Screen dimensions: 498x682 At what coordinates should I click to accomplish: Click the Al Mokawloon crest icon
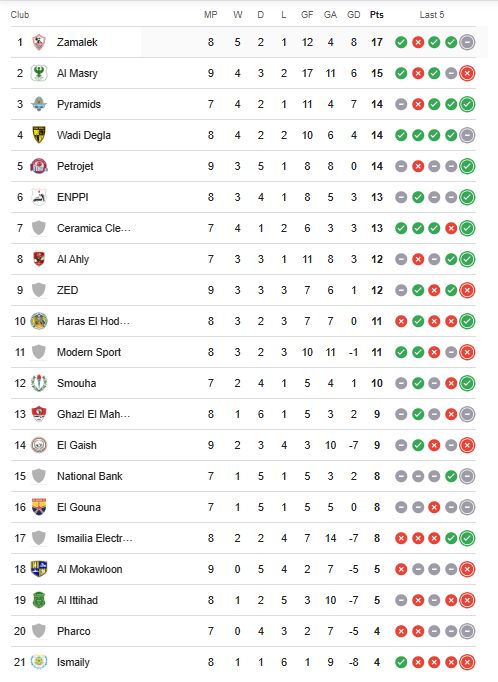pos(39,569)
